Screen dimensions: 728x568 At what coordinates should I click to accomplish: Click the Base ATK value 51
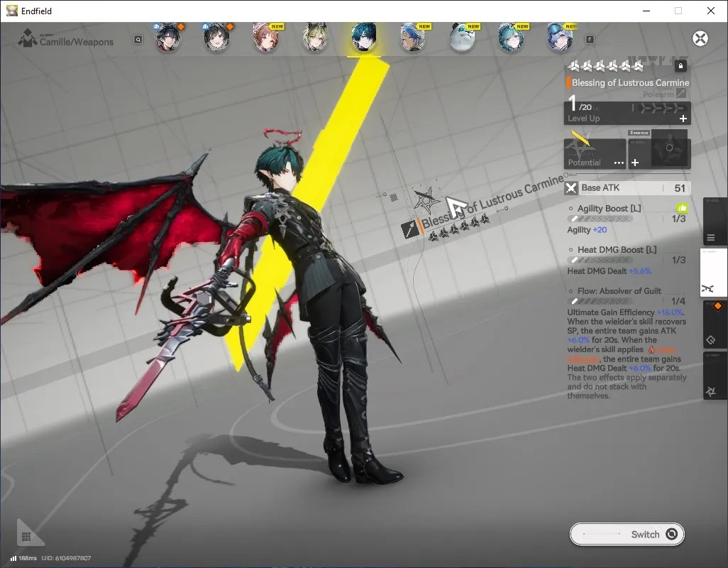pyautogui.click(x=680, y=188)
